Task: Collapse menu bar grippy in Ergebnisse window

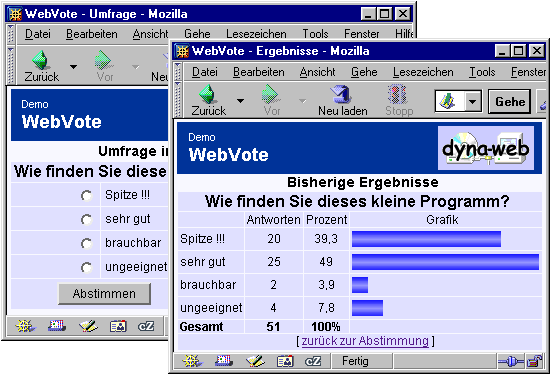Action: tap(178, 72)
